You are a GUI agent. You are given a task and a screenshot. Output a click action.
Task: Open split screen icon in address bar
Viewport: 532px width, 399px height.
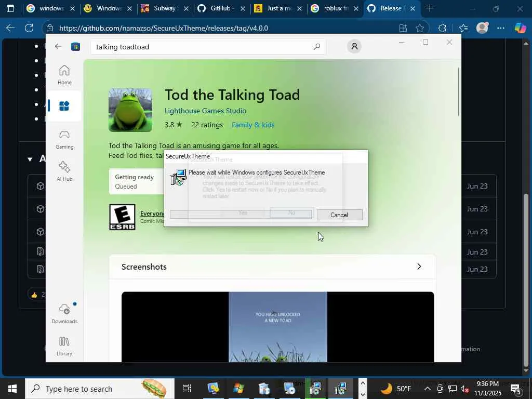point(403,28)
